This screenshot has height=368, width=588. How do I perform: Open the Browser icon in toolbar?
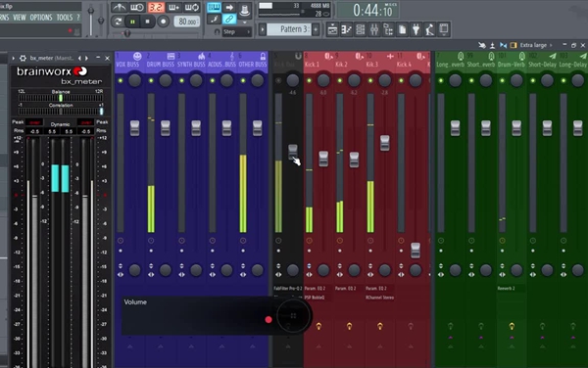tap(388, 29)
